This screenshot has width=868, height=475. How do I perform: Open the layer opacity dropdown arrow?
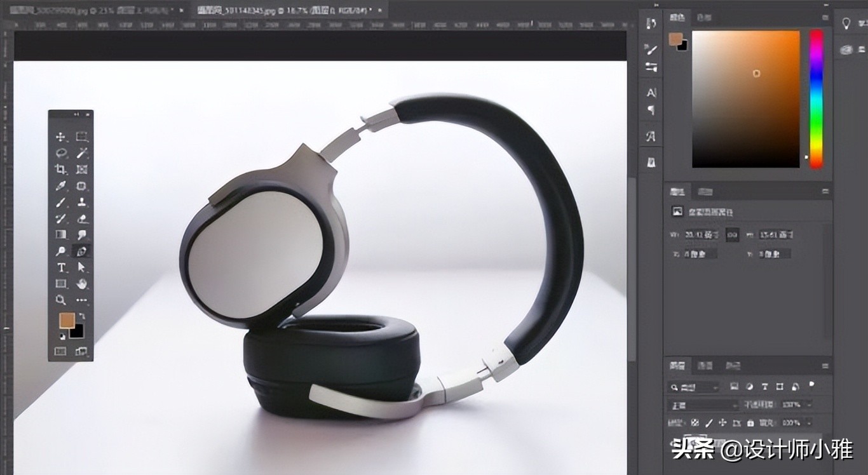[x=809, y=405]
